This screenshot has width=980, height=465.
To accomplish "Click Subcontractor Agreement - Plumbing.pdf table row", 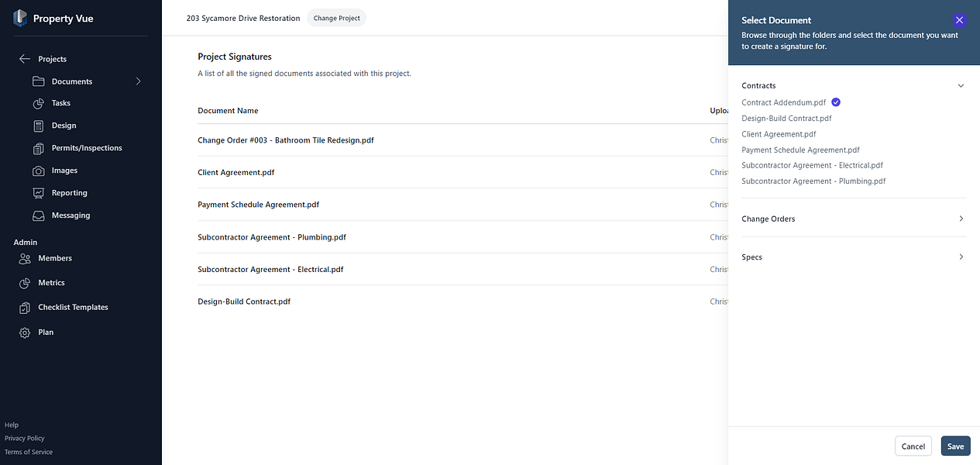I will point(462,237).
